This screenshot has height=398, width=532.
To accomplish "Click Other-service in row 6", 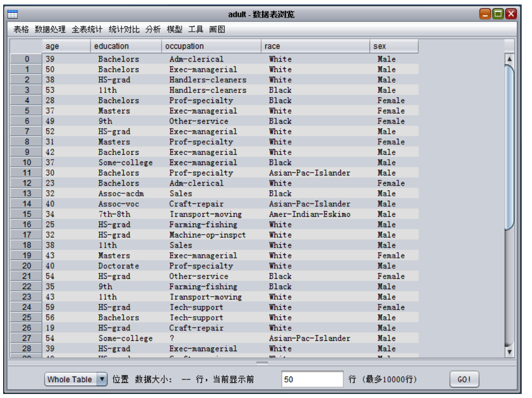I will coord(199,121).
